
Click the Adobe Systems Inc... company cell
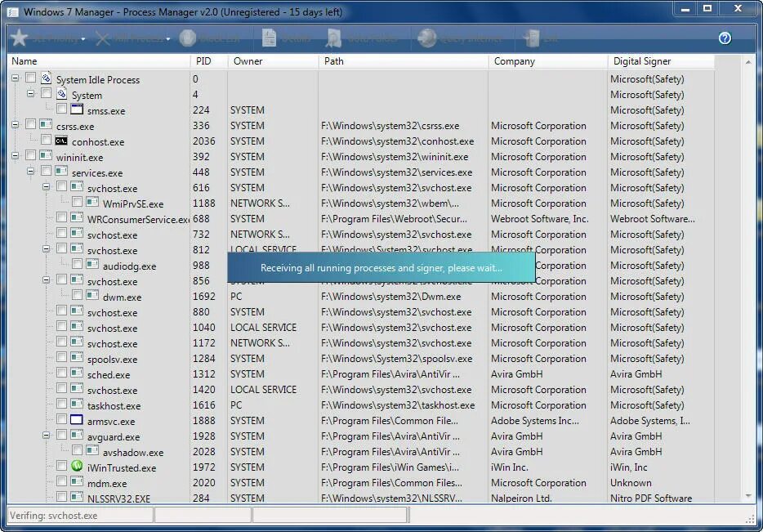tap(535, 421)
